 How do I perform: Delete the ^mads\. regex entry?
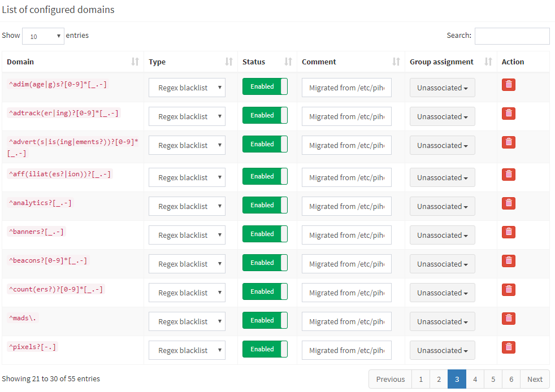(508, 318)
